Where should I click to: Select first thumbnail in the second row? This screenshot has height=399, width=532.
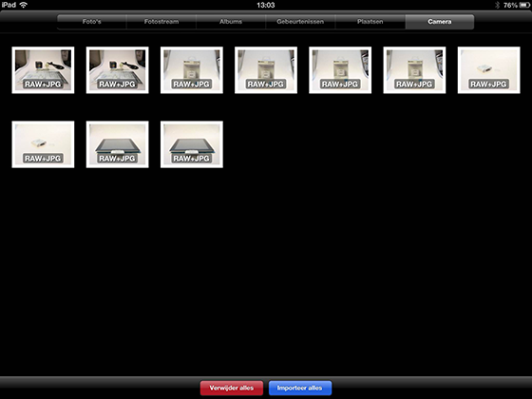point(43,144)
